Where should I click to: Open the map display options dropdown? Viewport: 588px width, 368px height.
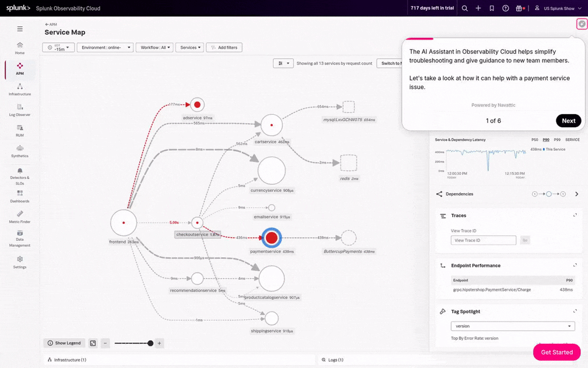point(283,64)
